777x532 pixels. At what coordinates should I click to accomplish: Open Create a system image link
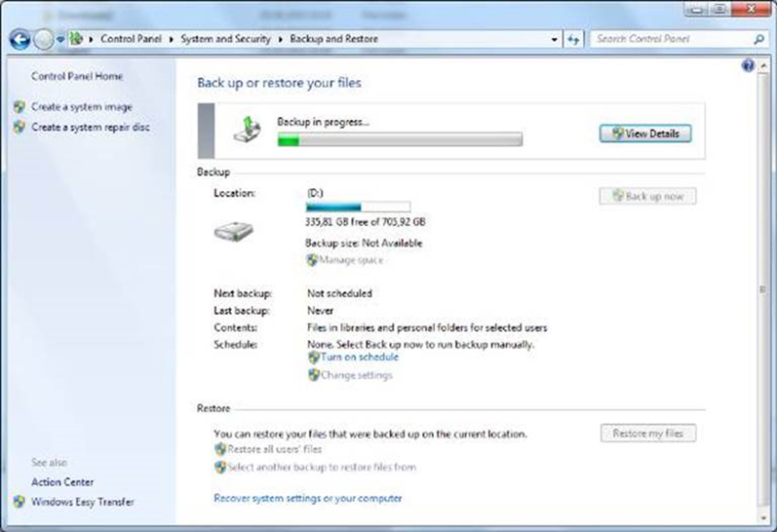coord(81,107)
